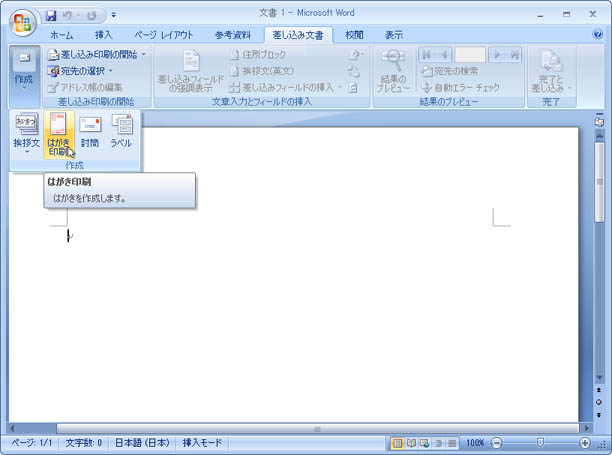Screen dimensions: 612x455
Task: Switch to the 参考資料 tab
Action: [232, 34]
